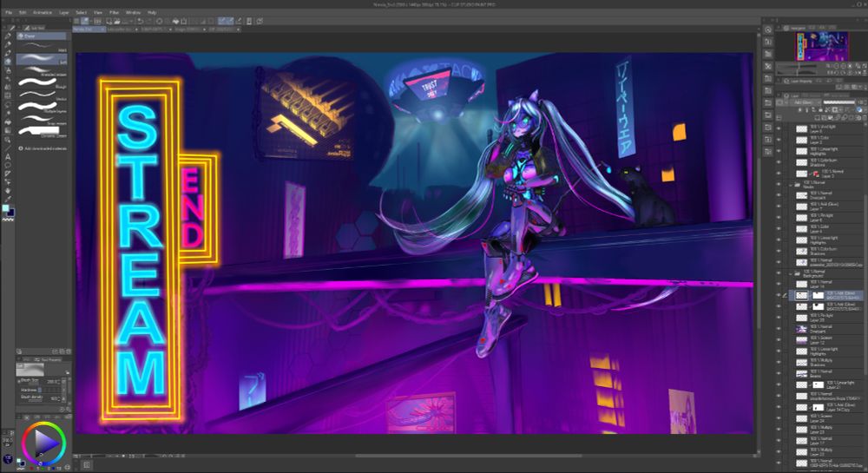
Task: Click the Navigator canvas thumbnail preview
Action: [821, 46]
